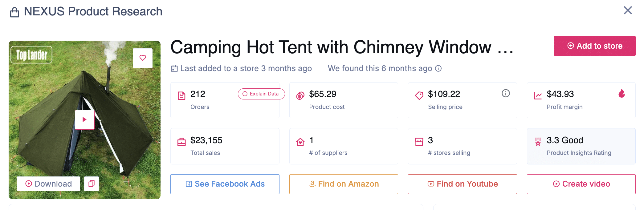Click the stores selling shop icon
Image resolution: width=644 pixels, height=210 pixels.
[x=419, y=142]
